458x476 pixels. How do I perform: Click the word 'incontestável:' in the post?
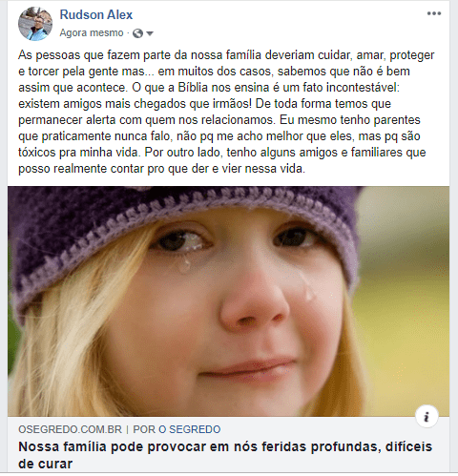point(363,88)
